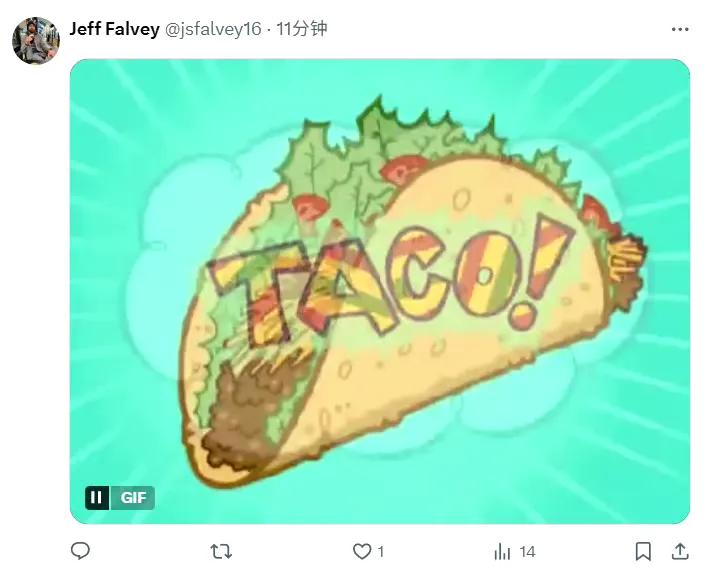This screenshot has height=570, width=711.
Task: Reply using the comment bubble icon
Action: (x=81, y=551)
